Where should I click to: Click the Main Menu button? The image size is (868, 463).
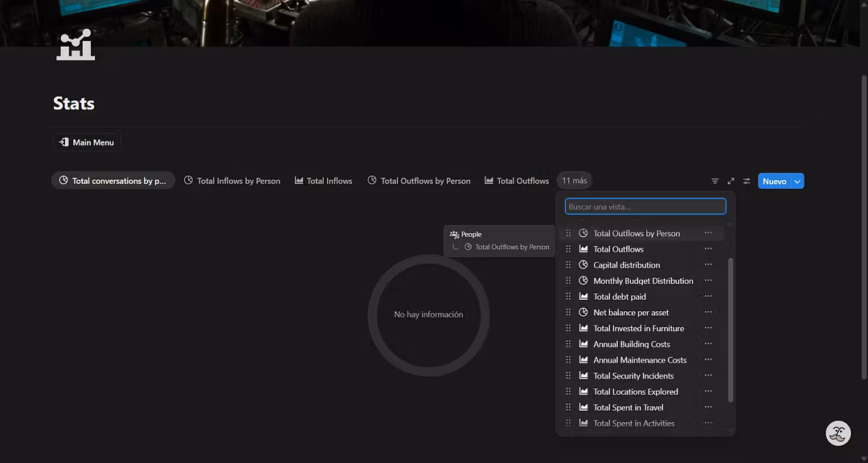(87, 142)
